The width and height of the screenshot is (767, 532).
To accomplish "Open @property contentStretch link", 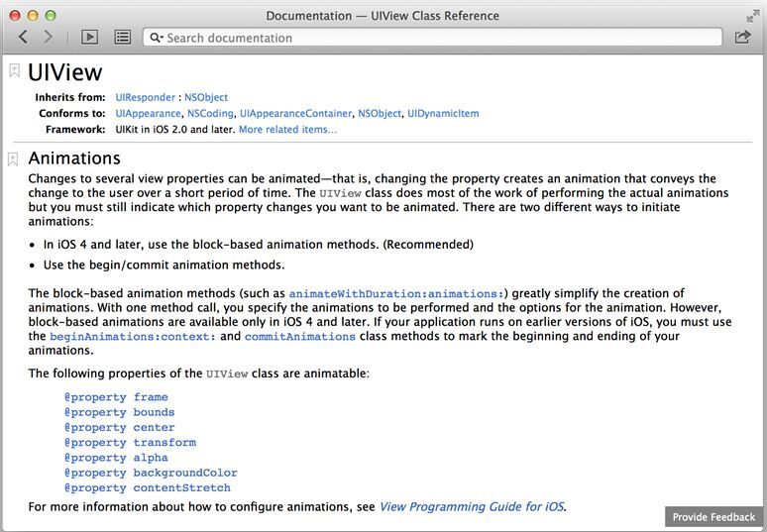I will point(148,488).
